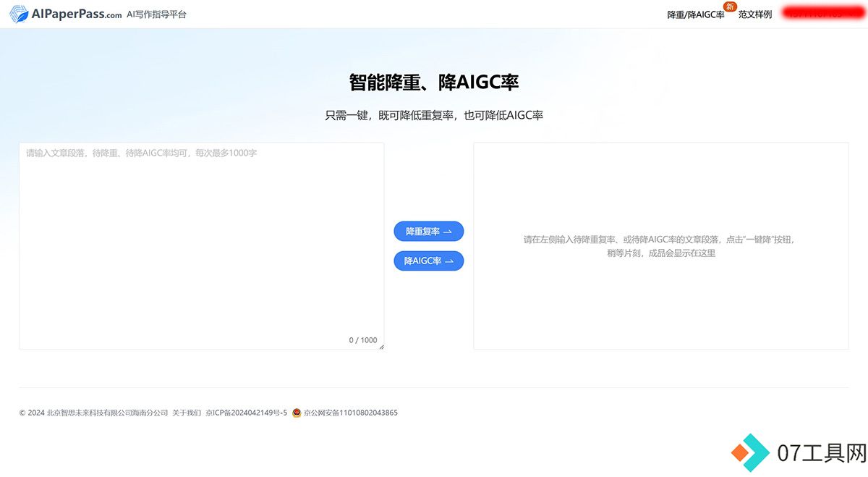Image resolution: width=868 pixels, height=477 pixels.
Task: Click the orange 新 badge
Action: point(730,7)
